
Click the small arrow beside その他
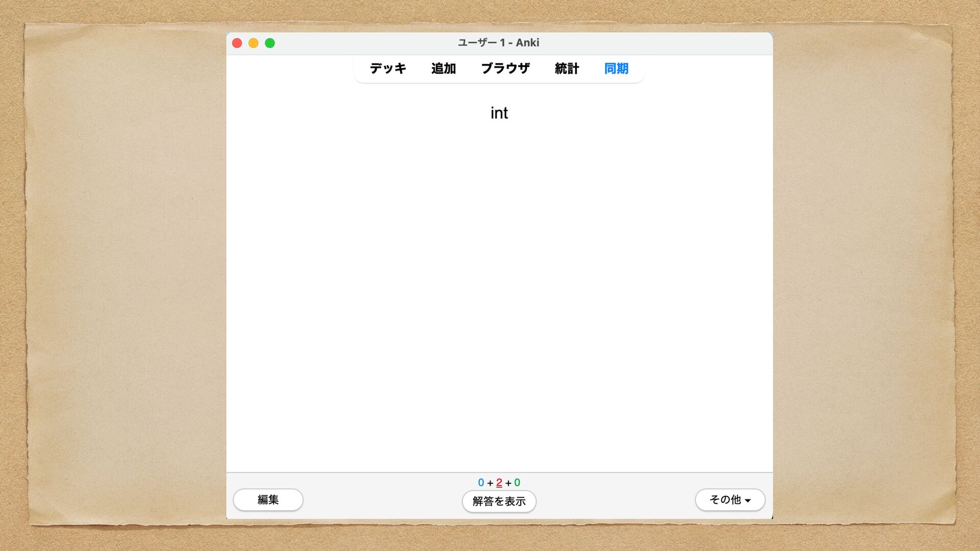pos(748,500)
